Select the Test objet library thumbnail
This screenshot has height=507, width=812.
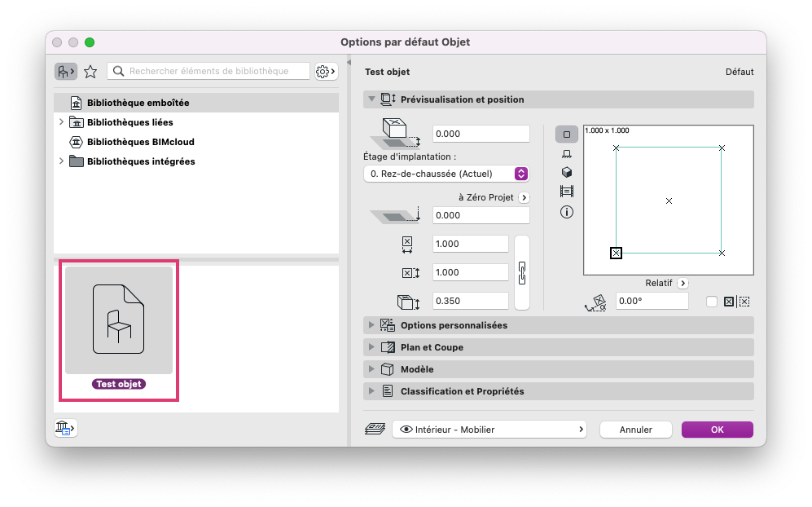(119, 328)
